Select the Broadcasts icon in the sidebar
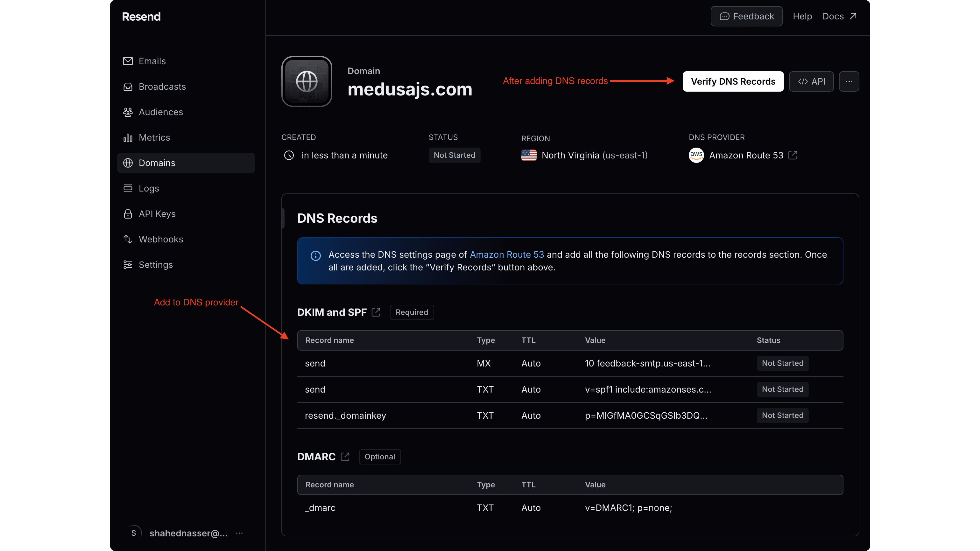This screenshot has height=551, width=980. pos(128,86)
